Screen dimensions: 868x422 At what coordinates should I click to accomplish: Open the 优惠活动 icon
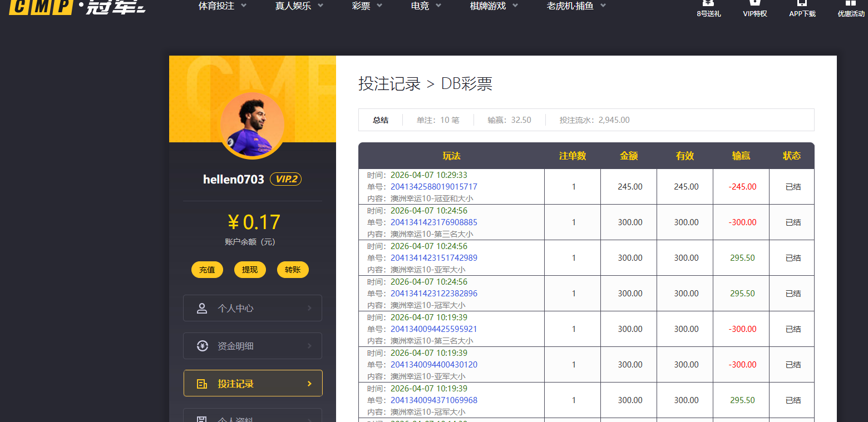(851, 3)
